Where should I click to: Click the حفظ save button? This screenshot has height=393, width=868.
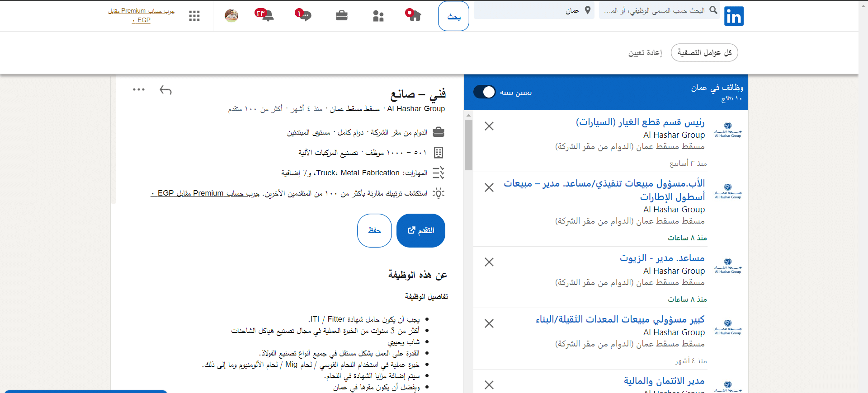[374, 230]
